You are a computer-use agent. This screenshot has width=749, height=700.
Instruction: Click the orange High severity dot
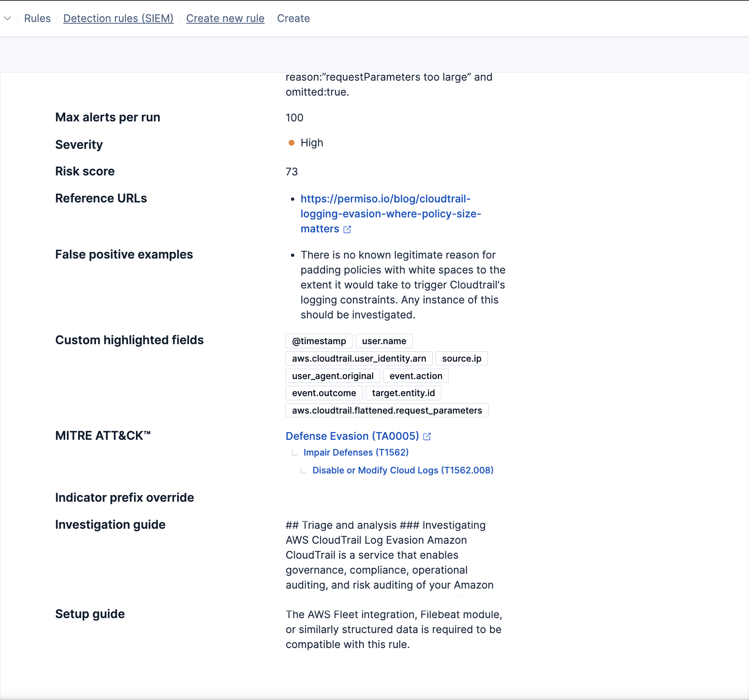click(x=291, y=143)
